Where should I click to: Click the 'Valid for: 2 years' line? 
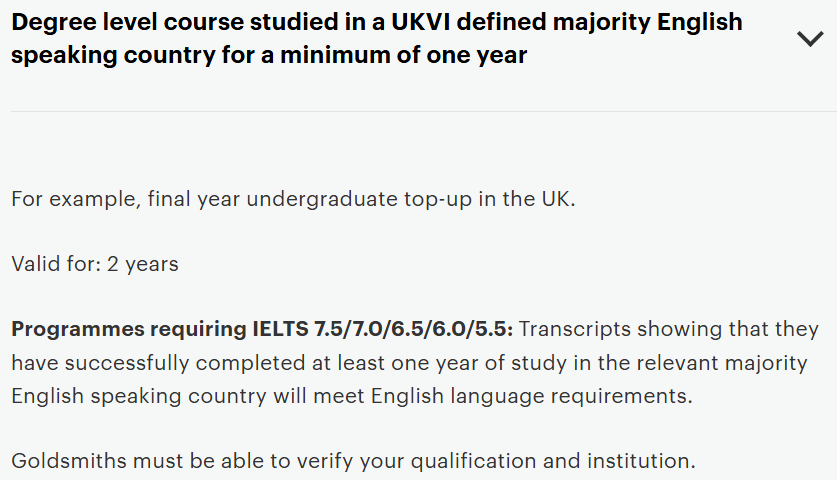95,265
